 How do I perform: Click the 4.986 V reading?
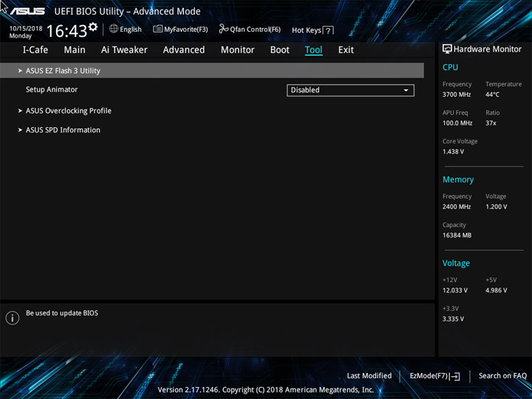point(496,290)
